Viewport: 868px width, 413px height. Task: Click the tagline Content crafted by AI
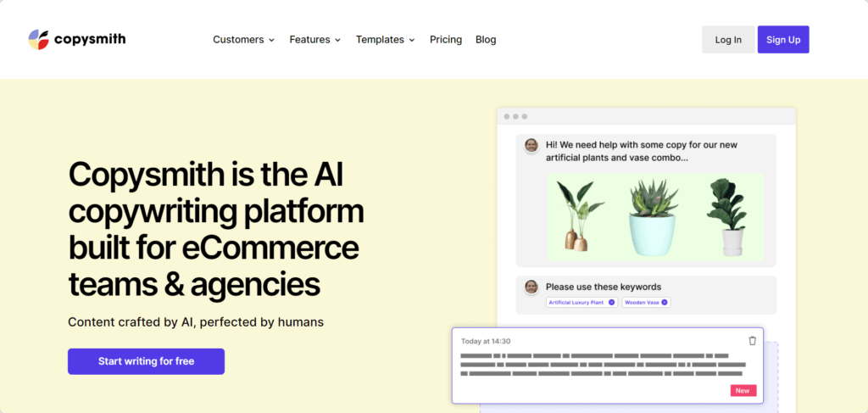pos(196,322)
